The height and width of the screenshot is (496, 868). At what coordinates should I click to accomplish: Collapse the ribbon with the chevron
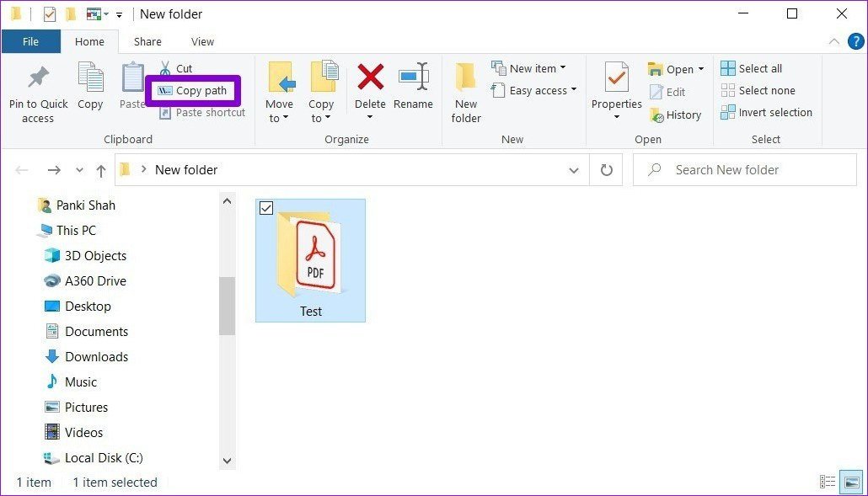833,41
